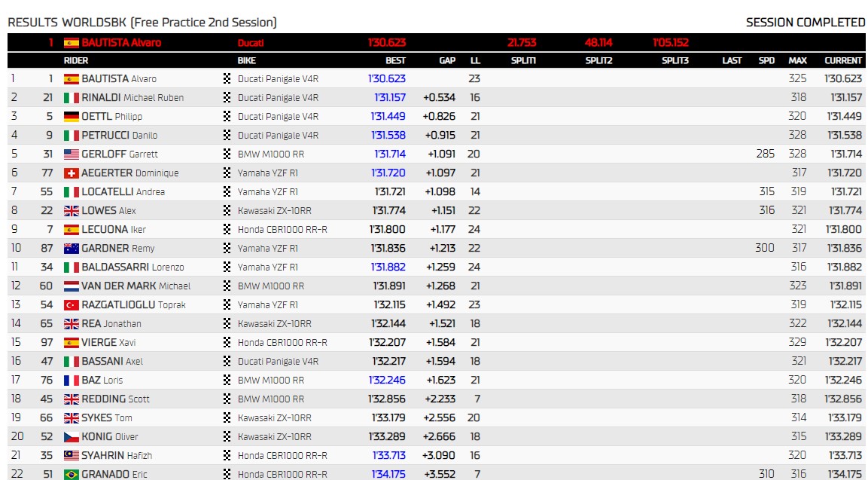Click the Turkish flag next to RAZGATLIOGLU Toprak
This screenshot has height=480, width=868.
(72, 304)
